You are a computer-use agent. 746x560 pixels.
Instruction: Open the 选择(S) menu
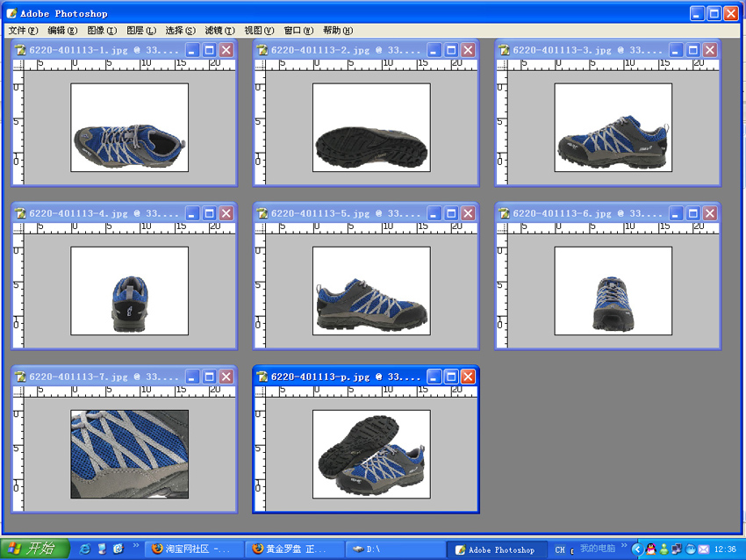tap(180, 31)
